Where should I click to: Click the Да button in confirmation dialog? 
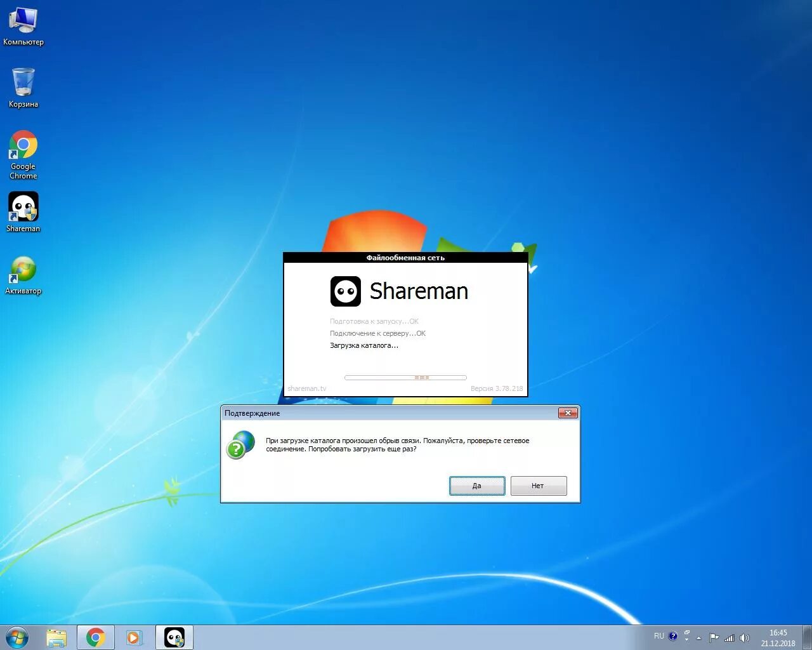(x=477, y=486)
